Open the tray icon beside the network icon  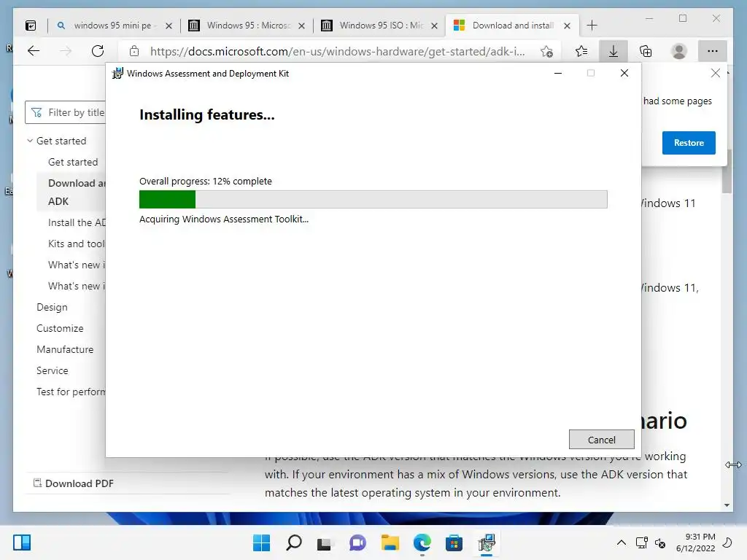point(660,542)
